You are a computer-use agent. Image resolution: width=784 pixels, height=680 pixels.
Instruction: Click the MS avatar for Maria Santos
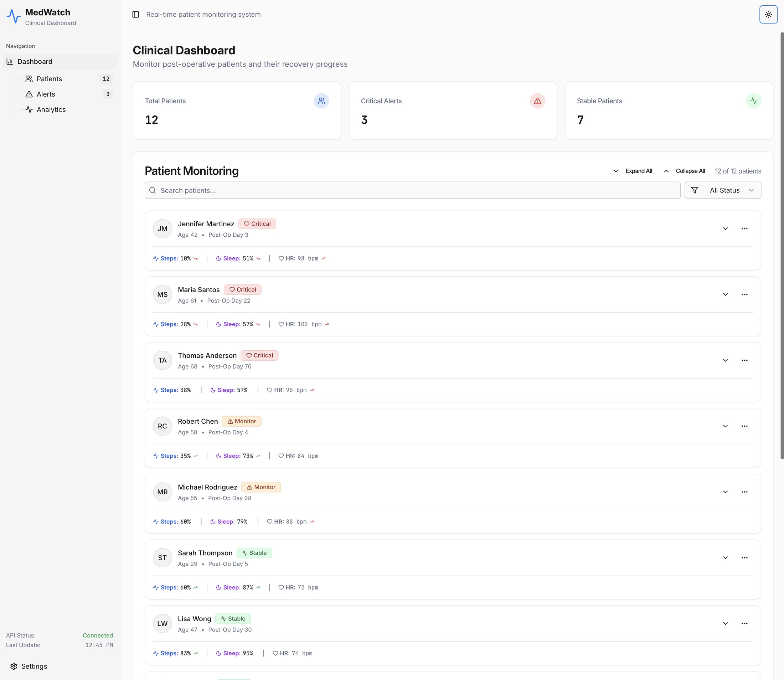click(x=163, y=294)
